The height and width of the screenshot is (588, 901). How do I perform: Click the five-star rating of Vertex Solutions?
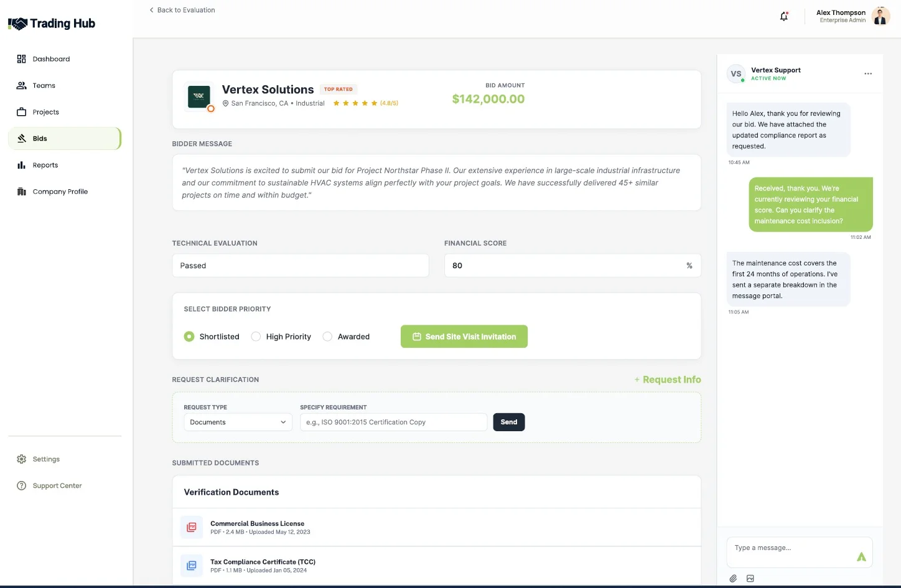[x=355, y=103]
